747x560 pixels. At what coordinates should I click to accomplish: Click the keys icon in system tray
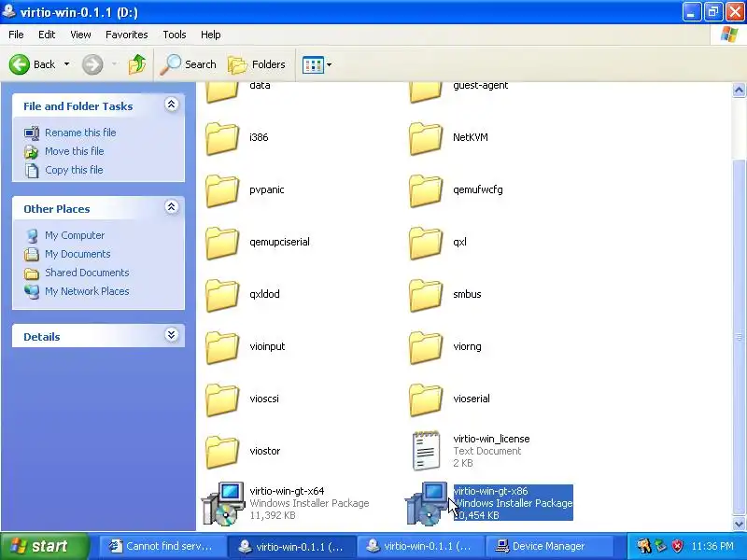click(643, 546)
